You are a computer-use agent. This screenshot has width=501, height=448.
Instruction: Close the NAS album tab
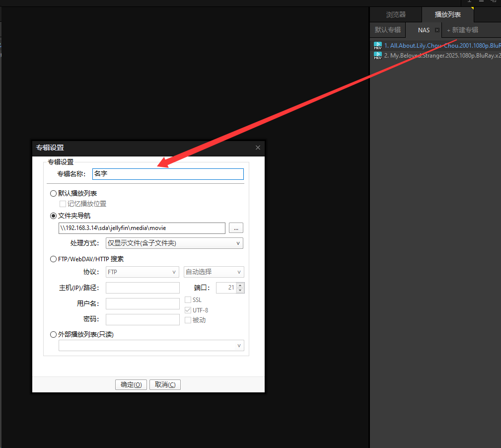coord(437,30)
